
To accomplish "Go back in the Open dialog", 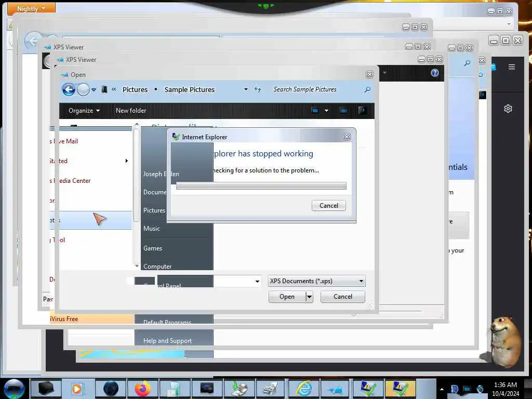I will [x=69, y=89].
